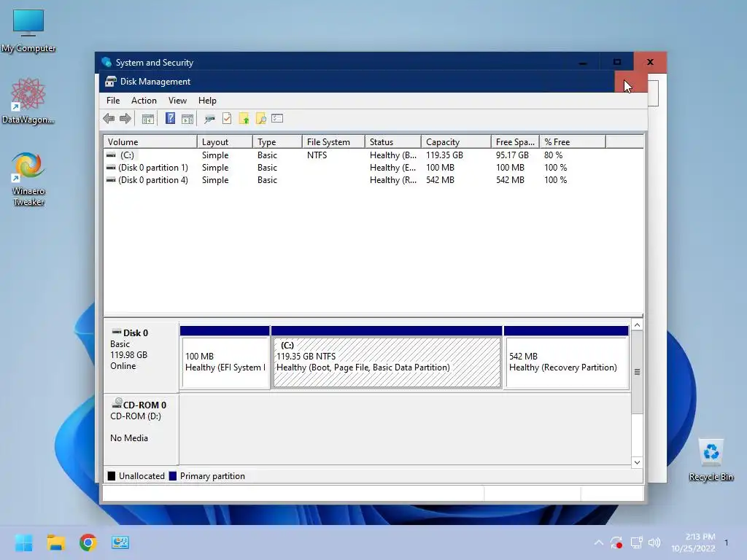This screenshot has height=560, width=747.
Task: Click the sync alert tray icon with red dot
Action: tap(616, 542)
